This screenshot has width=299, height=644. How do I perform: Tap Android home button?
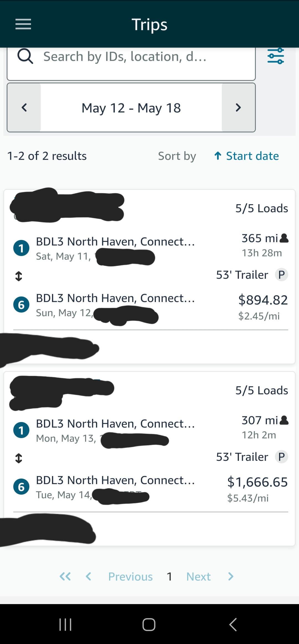pos(149,624)
